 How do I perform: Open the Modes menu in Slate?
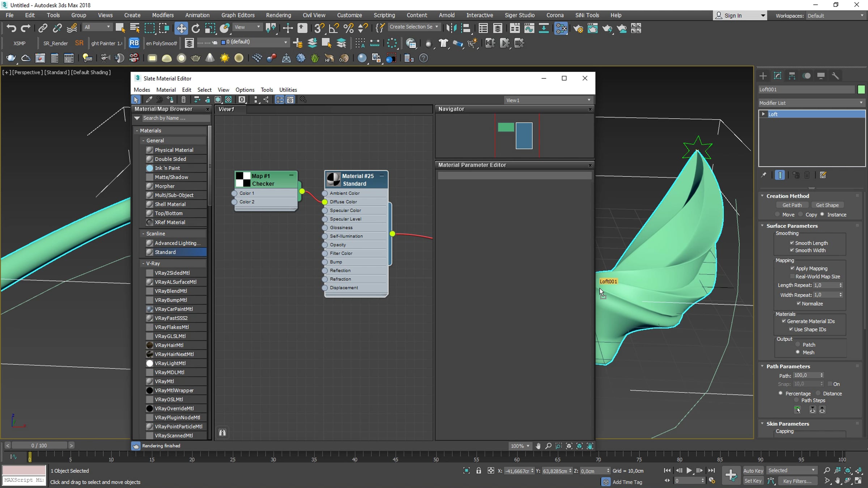[142, 90]
